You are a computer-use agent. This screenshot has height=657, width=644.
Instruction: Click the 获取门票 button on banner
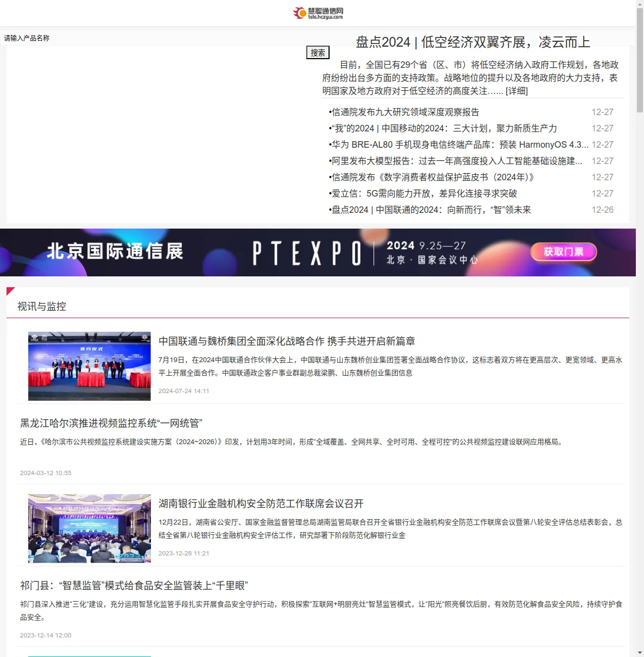pyautogui.click(x=564, y=252)
